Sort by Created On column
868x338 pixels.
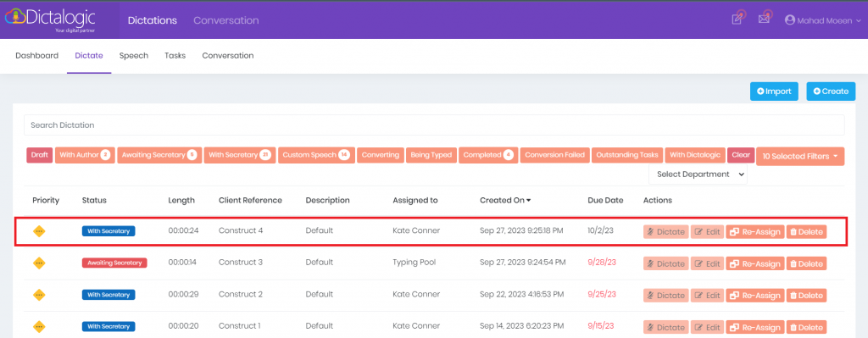(505, 200)
